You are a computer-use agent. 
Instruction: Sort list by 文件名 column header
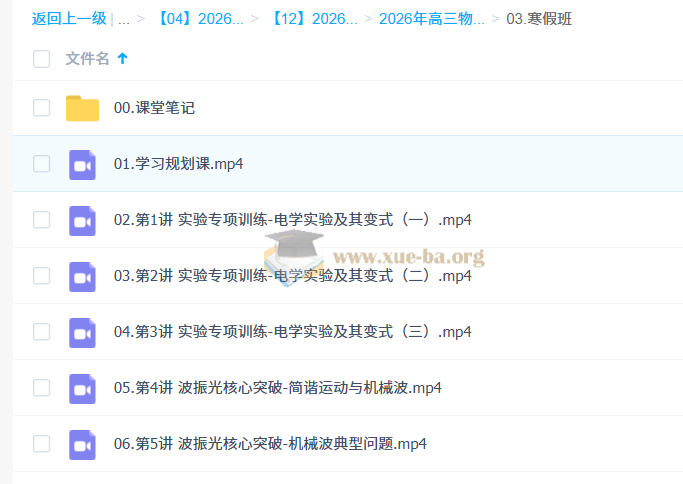pos(87,59)
